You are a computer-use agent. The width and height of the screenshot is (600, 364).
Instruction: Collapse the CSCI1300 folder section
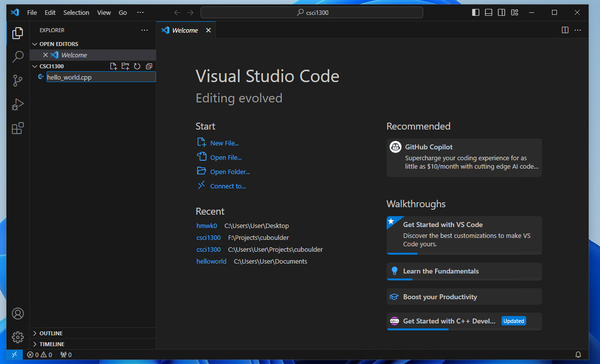[x=35, y=66]
